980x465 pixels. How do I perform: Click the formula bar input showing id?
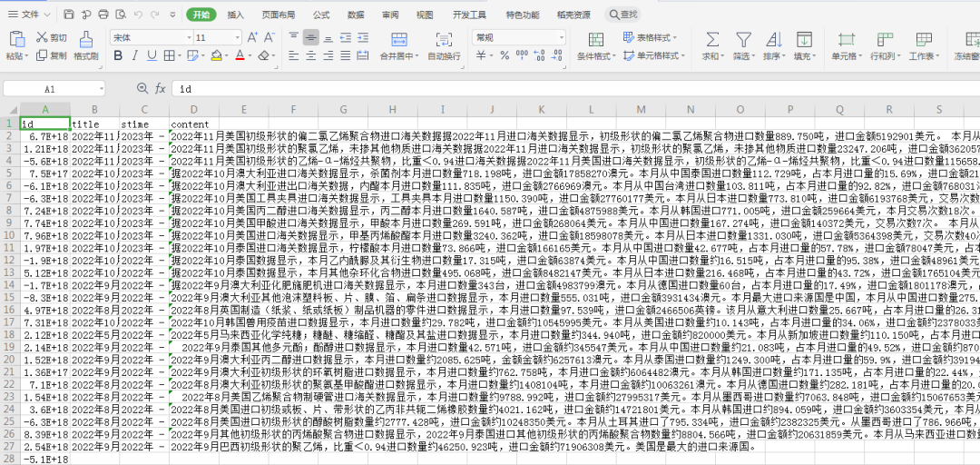pos(575,89)
